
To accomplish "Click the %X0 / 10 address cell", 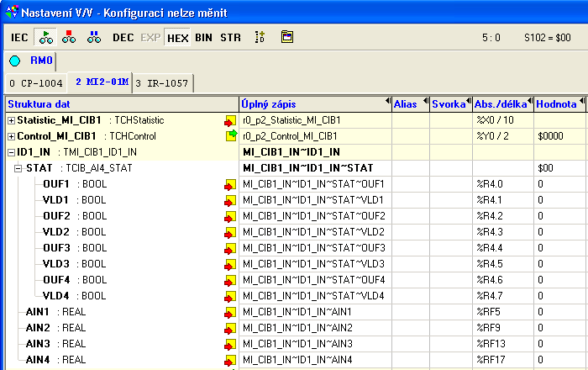I will pos(503,120).
